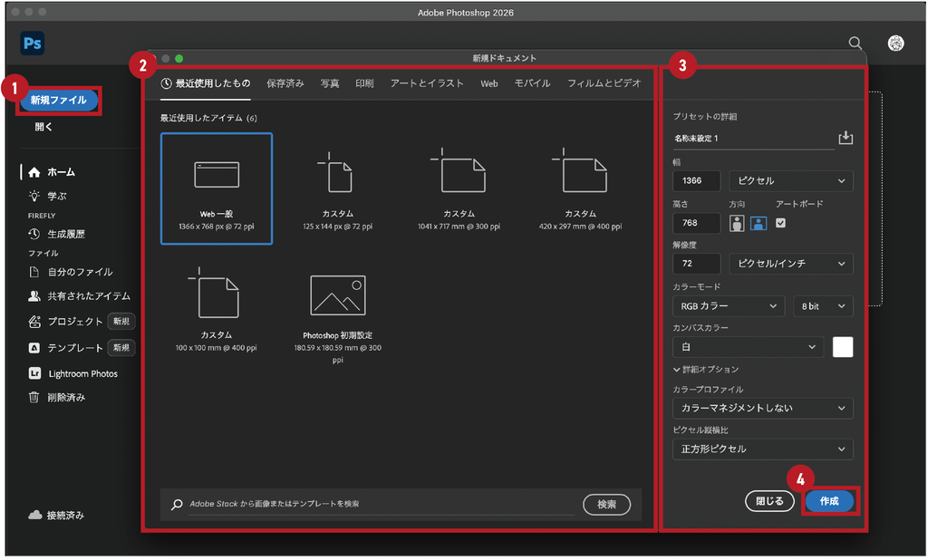
Task: Open テンプレート in the sidebar
Action: point(65,348)
